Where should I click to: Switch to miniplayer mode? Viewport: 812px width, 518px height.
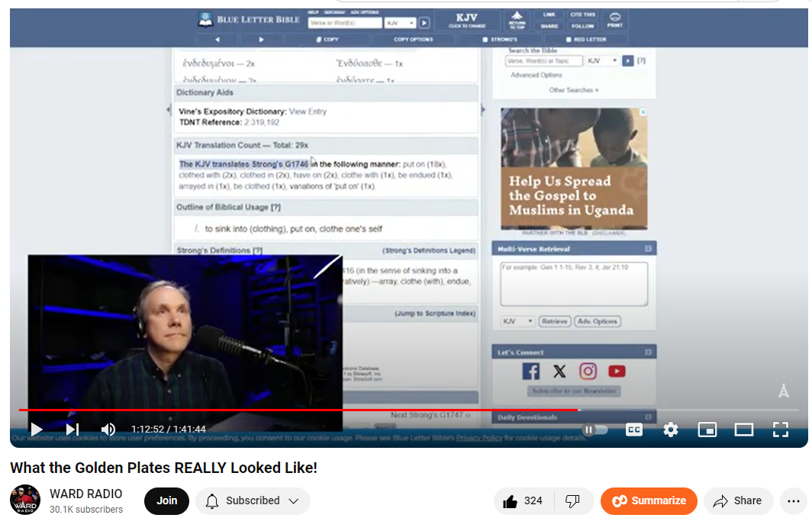(x=707, y=430)
